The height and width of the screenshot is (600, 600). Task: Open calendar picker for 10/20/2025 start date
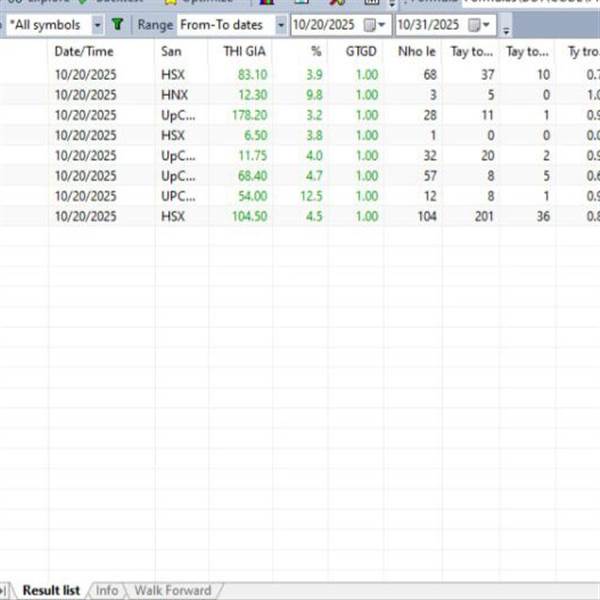[x=374, y=25]
